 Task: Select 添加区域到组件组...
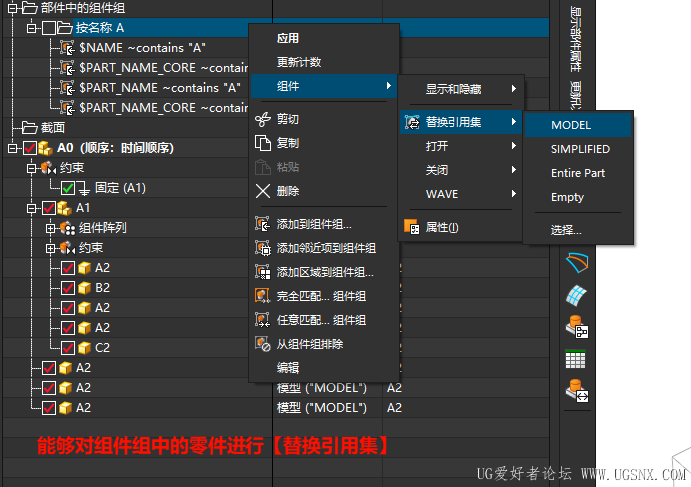point(324,272)
